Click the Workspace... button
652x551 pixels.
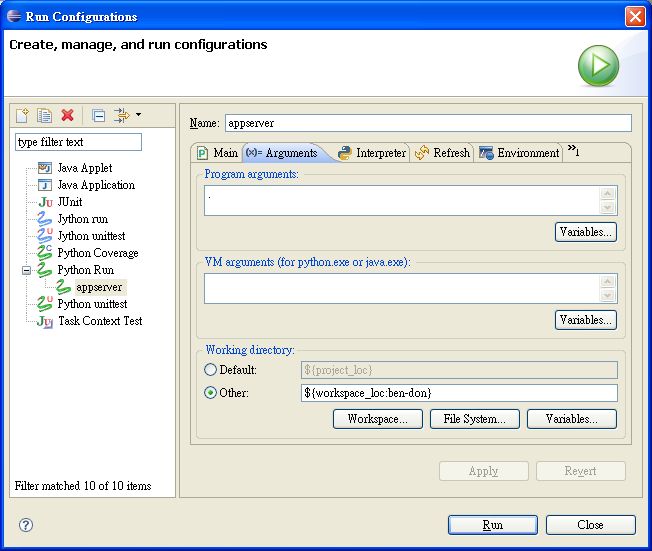378,419
